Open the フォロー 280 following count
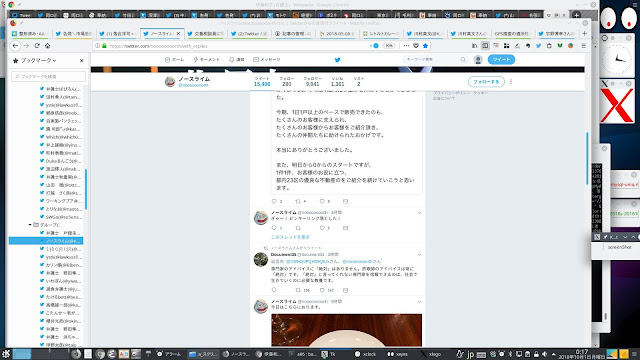Viewport: 640px width, 360px height. [x=287, y=82]
